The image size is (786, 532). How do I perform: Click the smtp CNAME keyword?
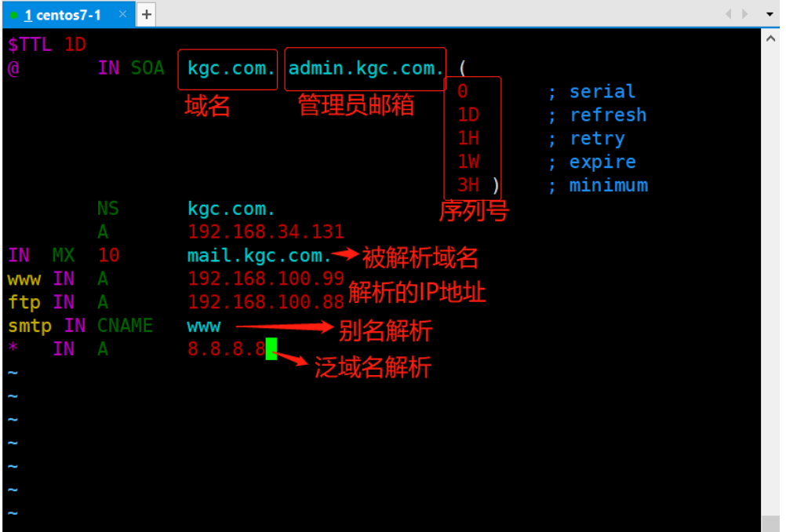click(x=125, y=326)
